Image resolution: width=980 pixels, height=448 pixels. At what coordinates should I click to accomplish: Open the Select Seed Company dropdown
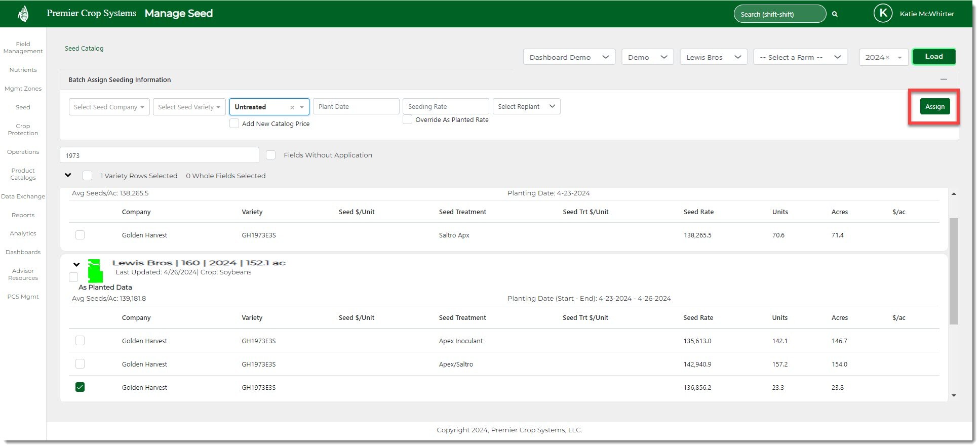point(109,107)
